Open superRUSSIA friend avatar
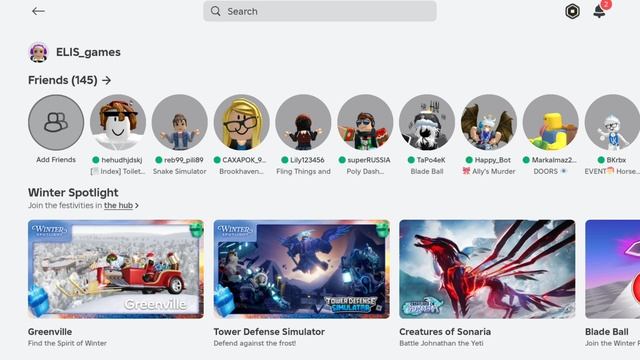Image resolution: width=640 pixels, height=360 pixels. [365, 122]
